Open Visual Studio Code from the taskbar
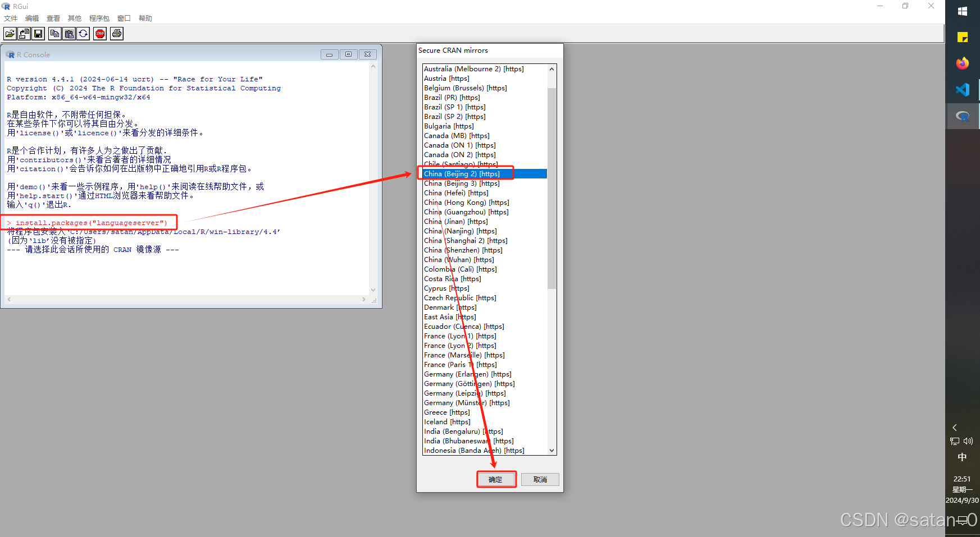 (x=963, y=90)
